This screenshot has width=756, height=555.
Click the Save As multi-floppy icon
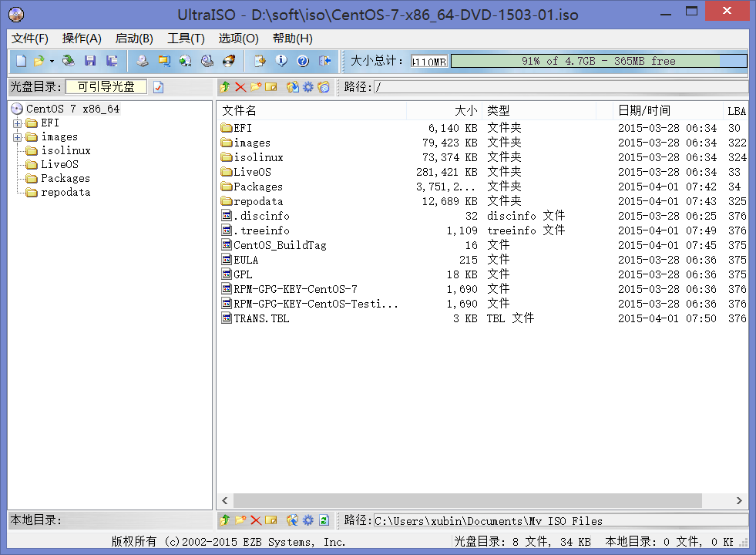tap(112, 61)
